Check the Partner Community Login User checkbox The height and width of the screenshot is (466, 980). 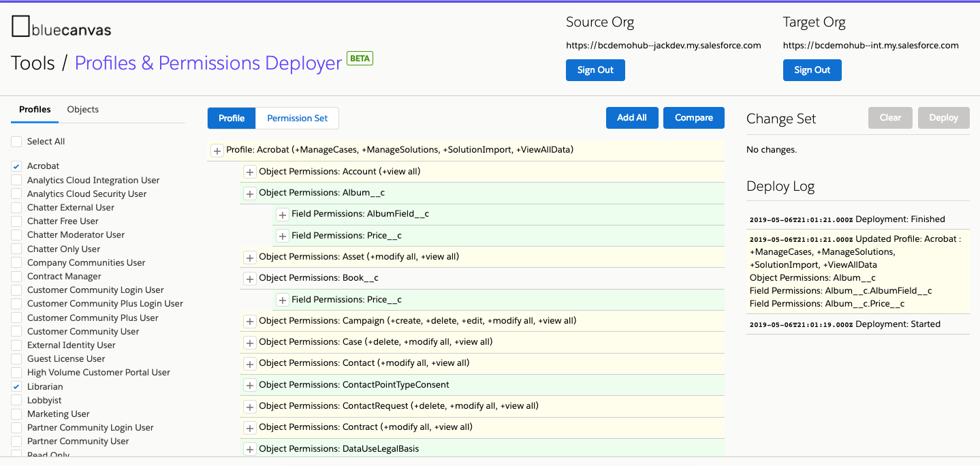tap(16, 427)
